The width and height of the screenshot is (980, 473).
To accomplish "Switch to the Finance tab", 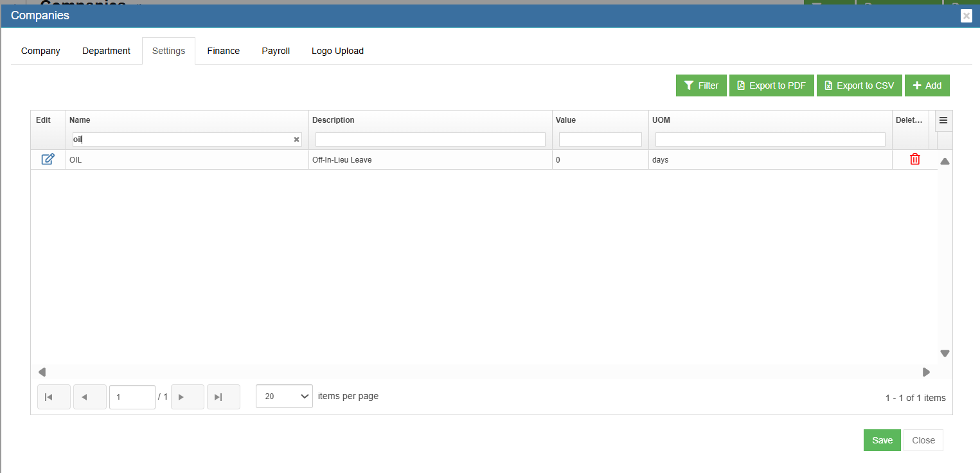I will pos(223,51).
